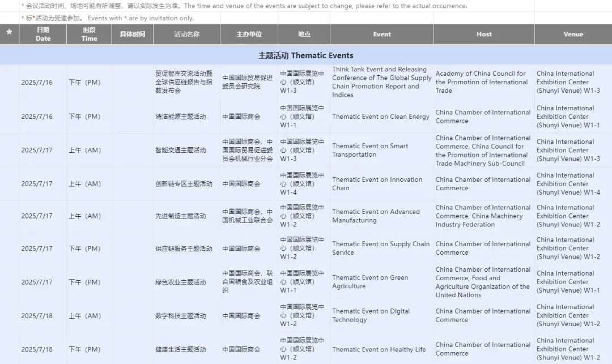The height and width of the screenshot is (364, 612).
Task: Click the asterisk column header
Action: [9, 34]
